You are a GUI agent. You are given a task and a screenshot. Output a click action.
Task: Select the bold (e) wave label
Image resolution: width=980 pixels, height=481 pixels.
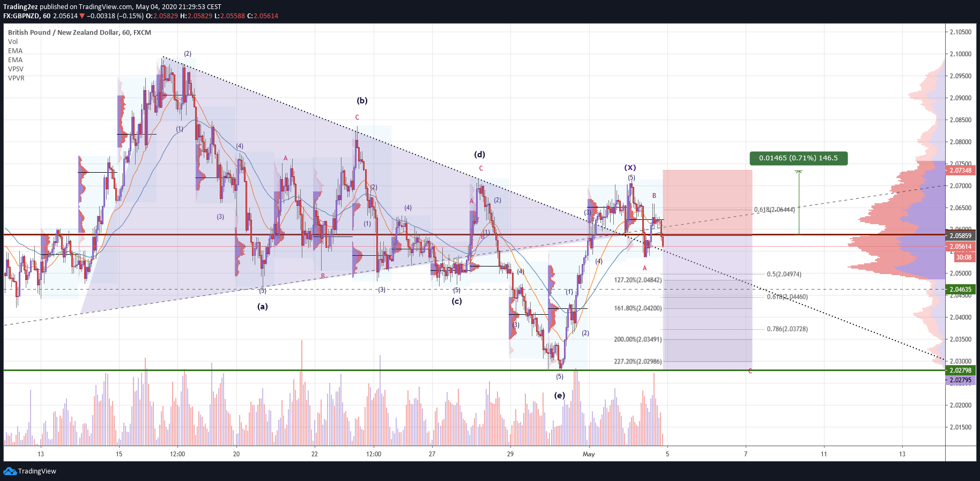click(559, 396)
